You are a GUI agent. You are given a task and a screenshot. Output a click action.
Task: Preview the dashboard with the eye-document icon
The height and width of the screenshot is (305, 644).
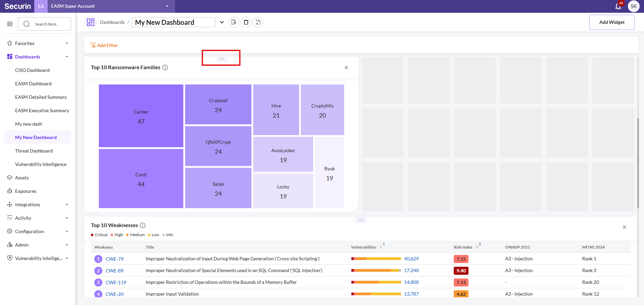[234, 22]
